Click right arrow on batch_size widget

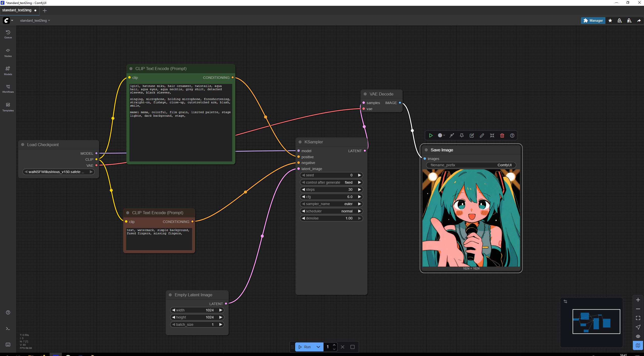(x=221, y=325)
